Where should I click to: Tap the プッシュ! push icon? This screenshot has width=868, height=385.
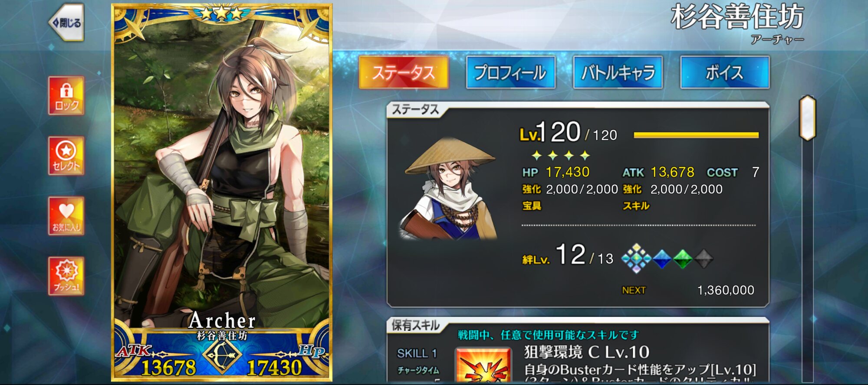(66, 276)
